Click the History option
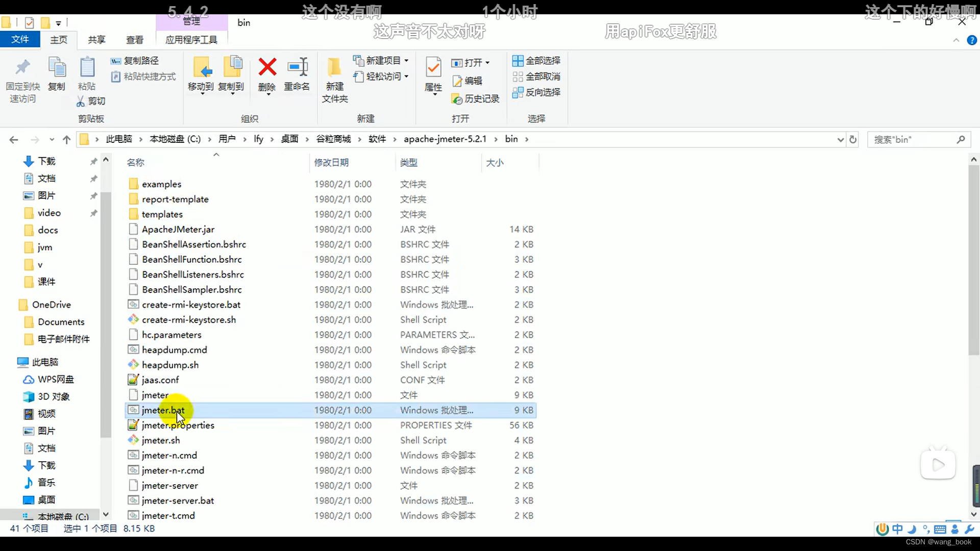Screen dimensions: 980x551 tap(475, 99)
